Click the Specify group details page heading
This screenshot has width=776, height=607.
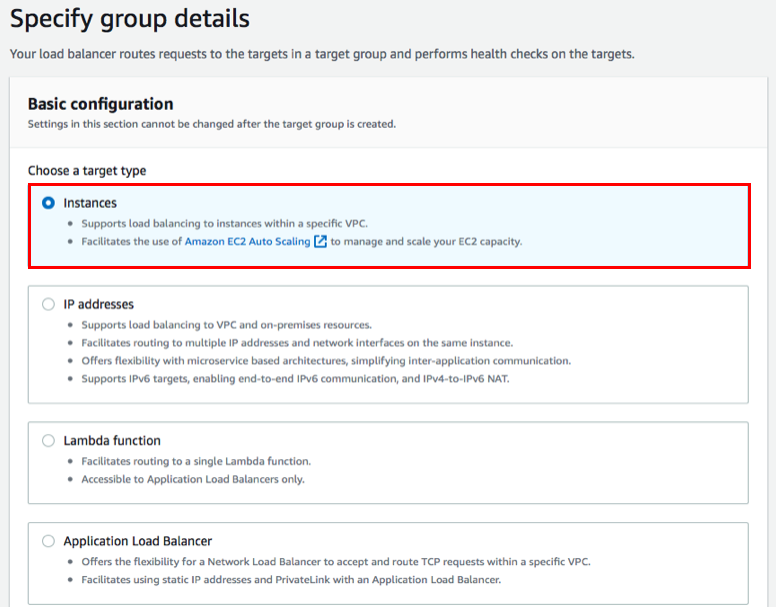[x=130, y=18]
